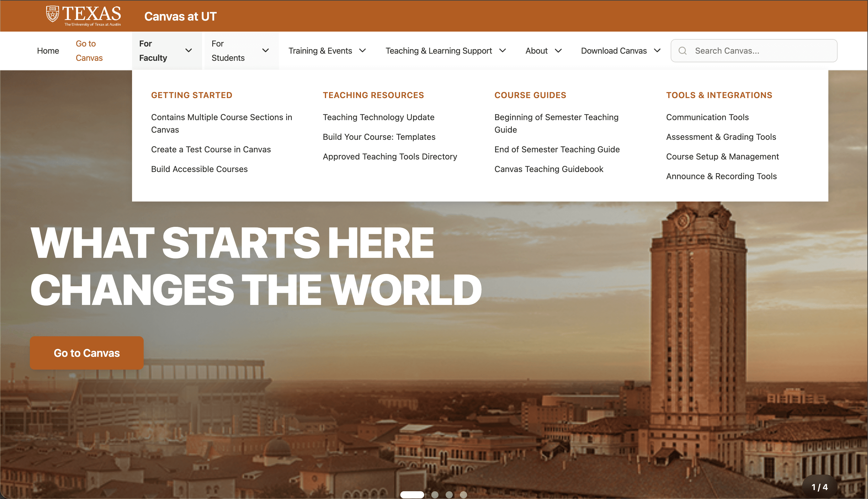The height and width of the screenshot is (499, 868).
Task: Open Teaching & Learning Support chevron
Action: (x=502, y=51)
